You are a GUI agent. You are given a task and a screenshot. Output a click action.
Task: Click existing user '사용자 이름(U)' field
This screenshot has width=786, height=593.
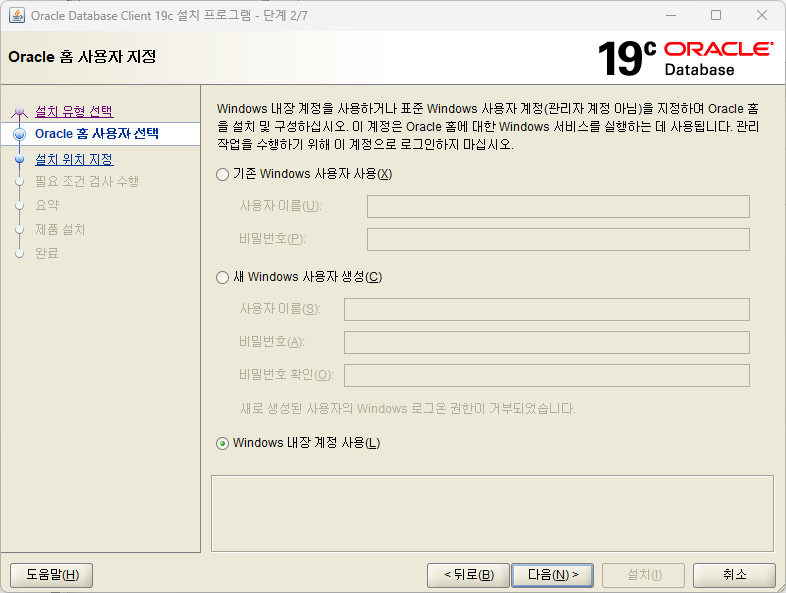pyautogui.click(x=558, y=207)
